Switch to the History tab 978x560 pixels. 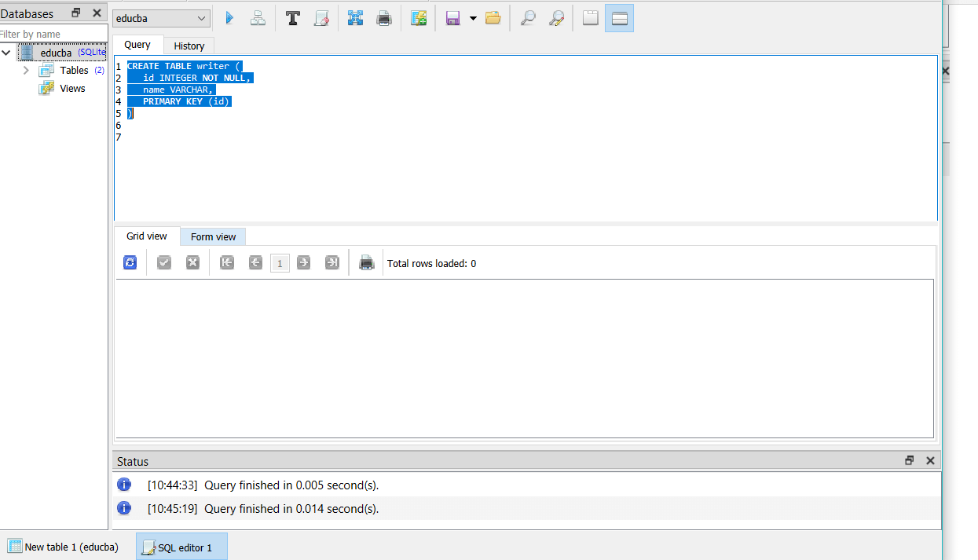[x=189, y=46]
